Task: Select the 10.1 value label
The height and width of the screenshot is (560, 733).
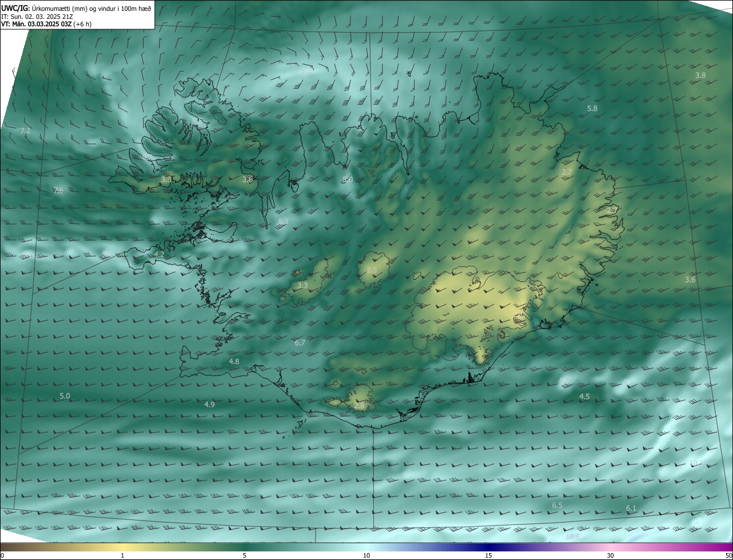Action: [696, 463]
